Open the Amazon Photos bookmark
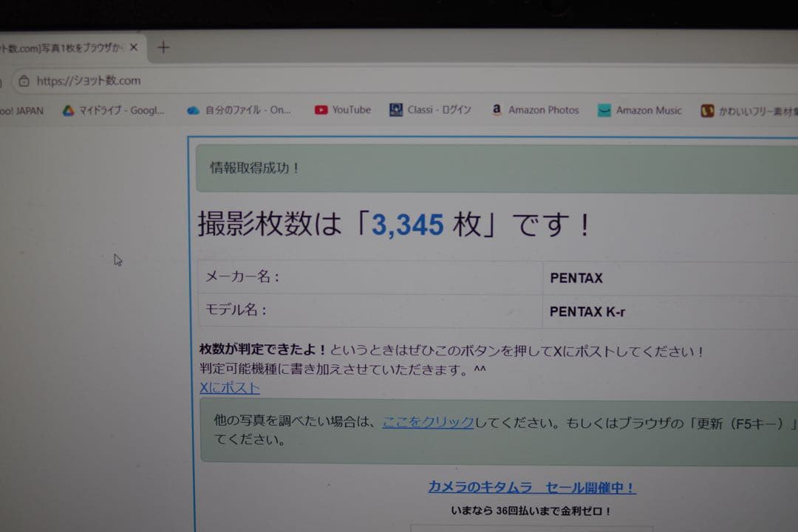The height and width of the screenshot is (532, 798). pyautogui.click(x=536, y=109)
